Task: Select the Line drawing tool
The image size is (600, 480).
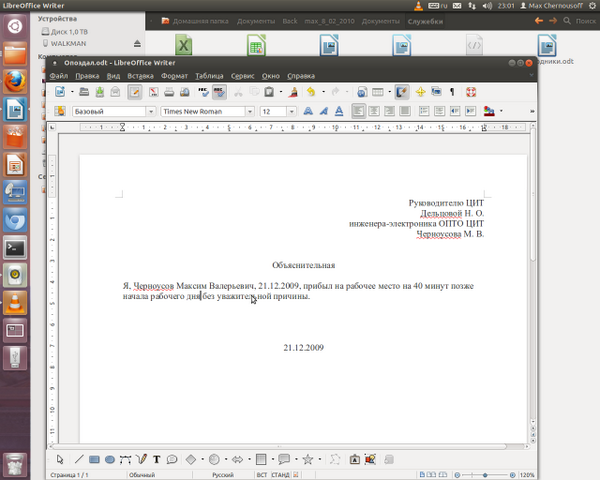Action: [x=79, y=459]
